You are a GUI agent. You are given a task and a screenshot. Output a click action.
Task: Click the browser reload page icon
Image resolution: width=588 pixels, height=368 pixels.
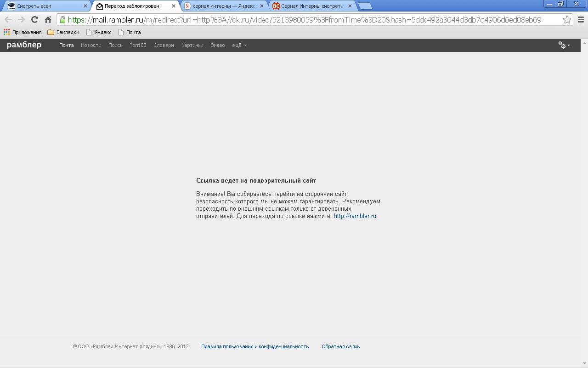point(34,20)
